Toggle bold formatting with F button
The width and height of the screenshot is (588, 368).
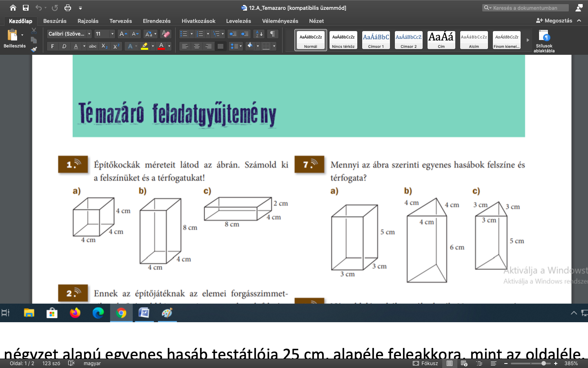point(52,46)
